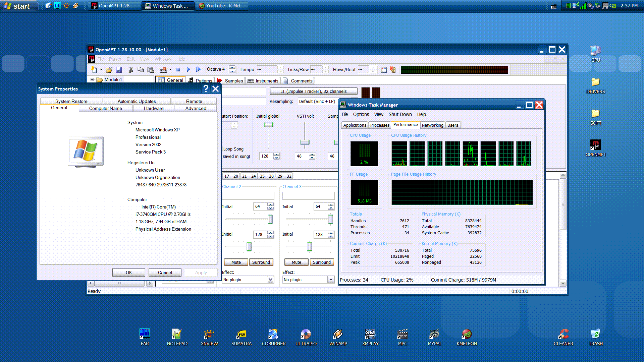644x362 pixels.
Task: Launch the CDBURNER desktop shortcut
Action: (x=274, y=337)
